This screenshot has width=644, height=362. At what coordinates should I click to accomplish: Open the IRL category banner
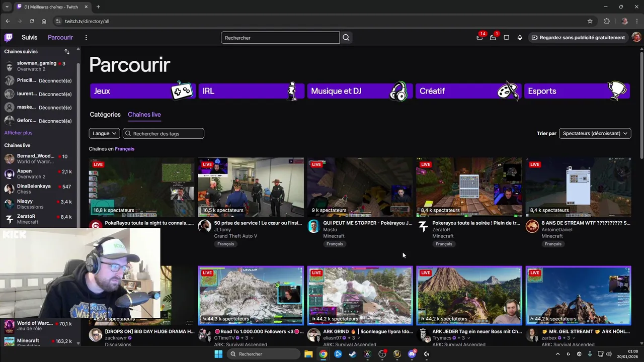[x=251, y=91]
